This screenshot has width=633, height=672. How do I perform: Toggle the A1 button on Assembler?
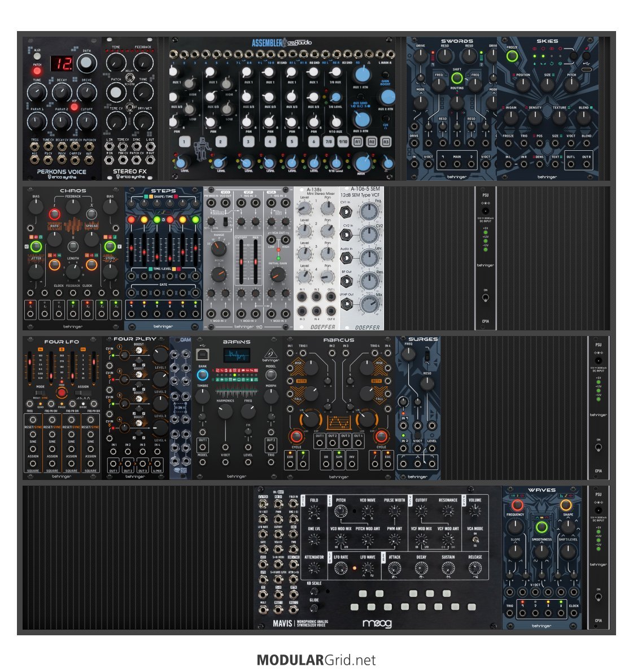point(357,141)
